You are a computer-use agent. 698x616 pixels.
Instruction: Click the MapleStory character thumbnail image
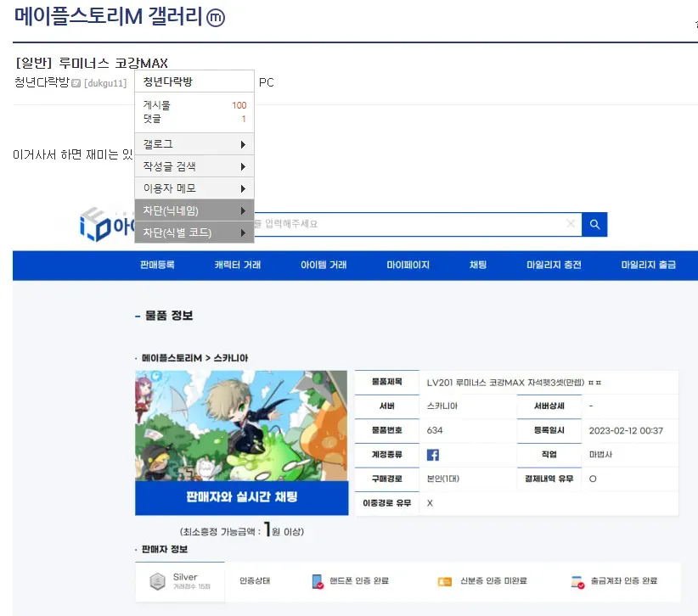pyautogui.click(x=241, y=426)
